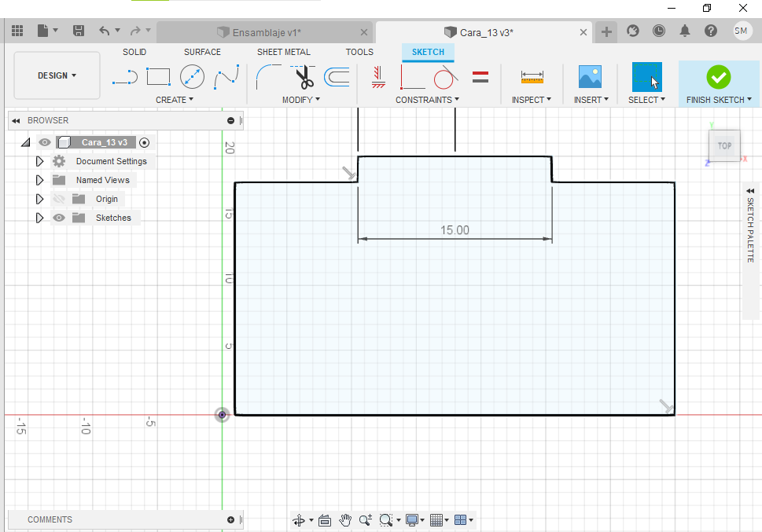The image size is (762, 532).
Task: Expand Named Views node
Action: [x=39, y=180]
